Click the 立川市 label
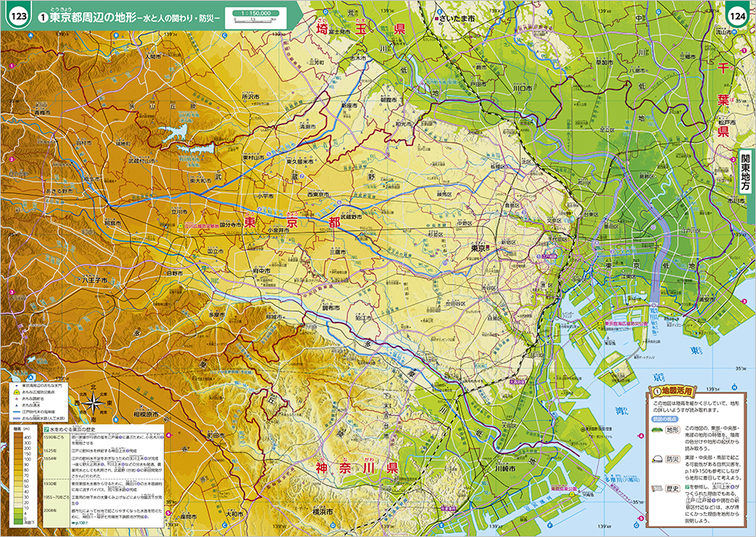The image size is (756, 537). point(179,211)
